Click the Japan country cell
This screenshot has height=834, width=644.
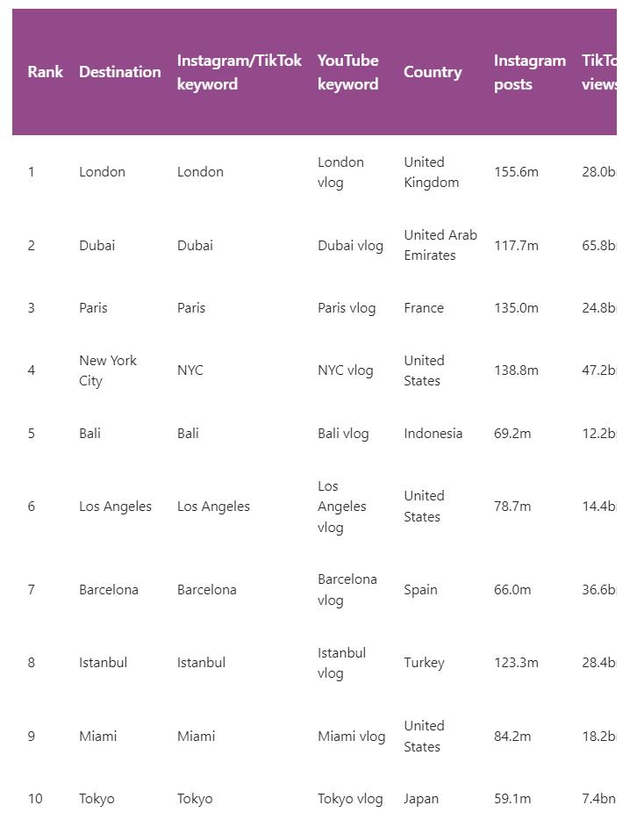(421, 799)
